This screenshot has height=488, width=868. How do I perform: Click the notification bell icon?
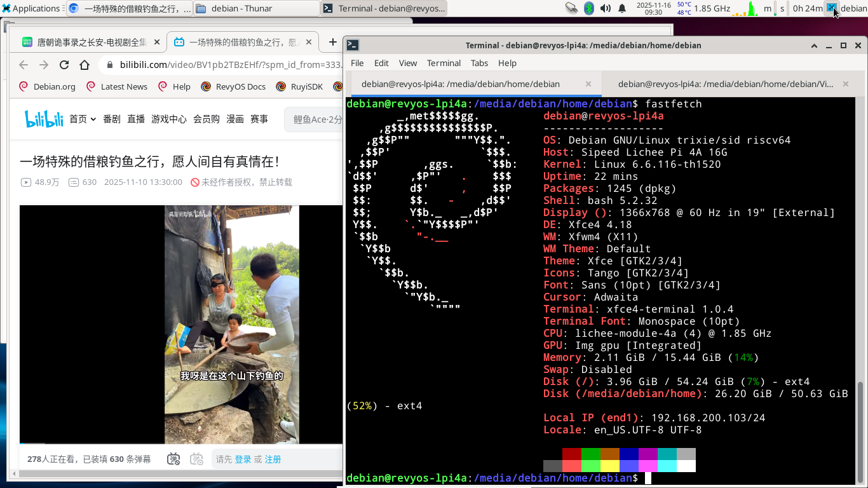622,8
